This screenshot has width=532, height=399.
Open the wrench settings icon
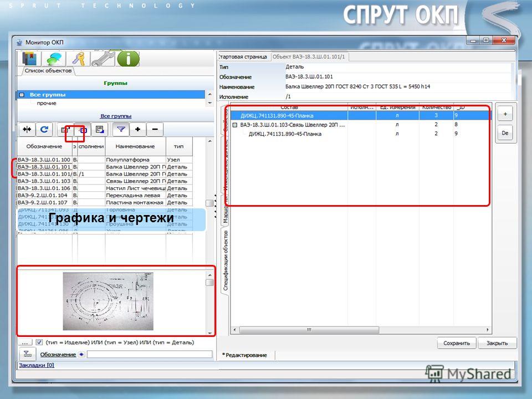coord(103,58)
